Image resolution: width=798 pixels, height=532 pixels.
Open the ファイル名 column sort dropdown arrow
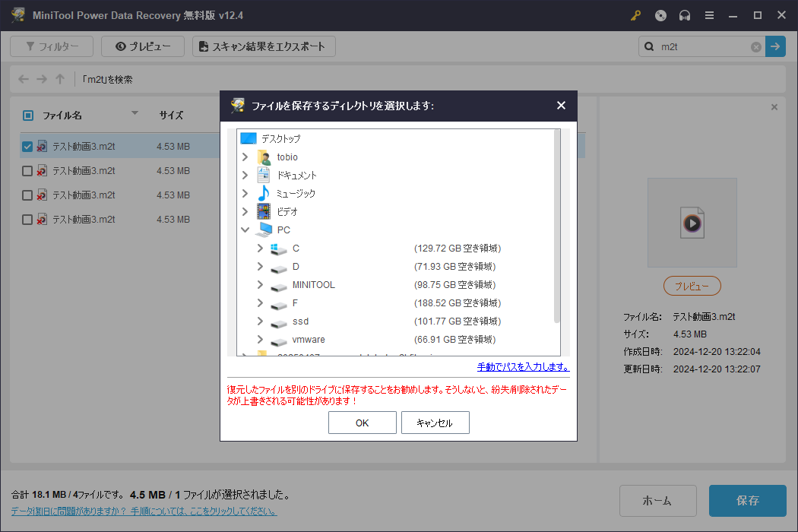pos(135,113)
